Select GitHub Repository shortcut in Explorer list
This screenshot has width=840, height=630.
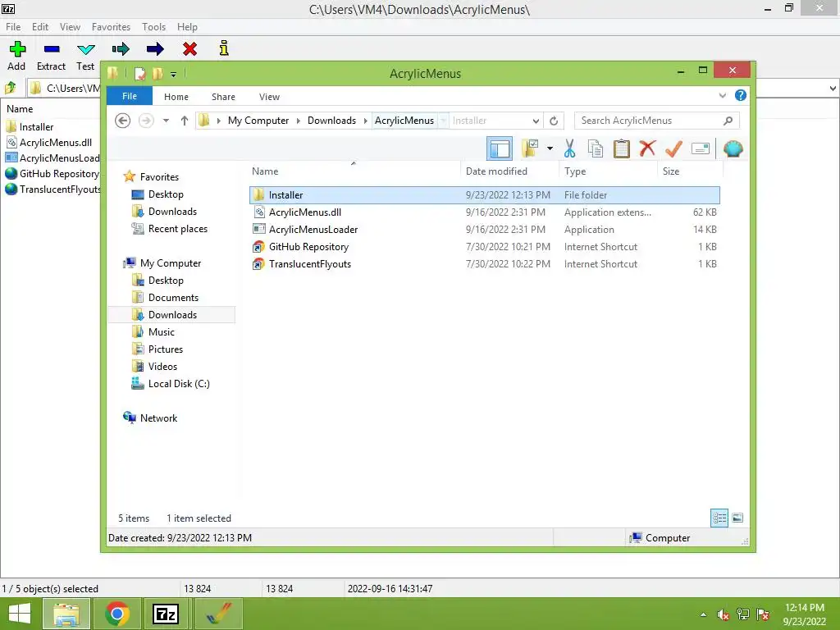pyautogui.click(x=484, y=246)
